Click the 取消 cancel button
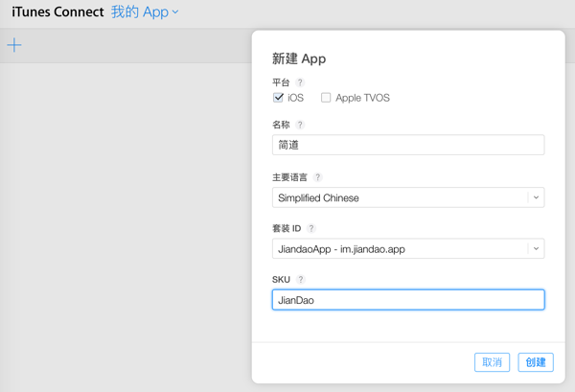575x392 pixels. click(492, 362)
